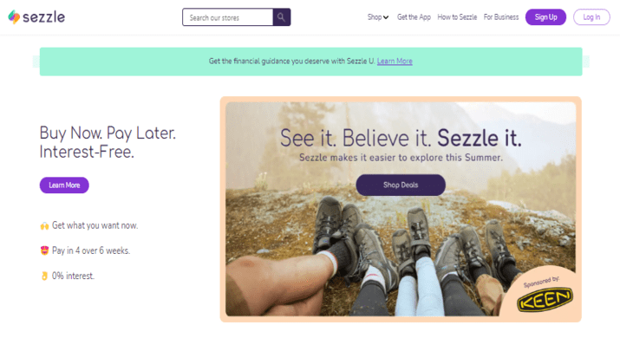
Task: Click the Shop Deals button
Action: (401, 185)
